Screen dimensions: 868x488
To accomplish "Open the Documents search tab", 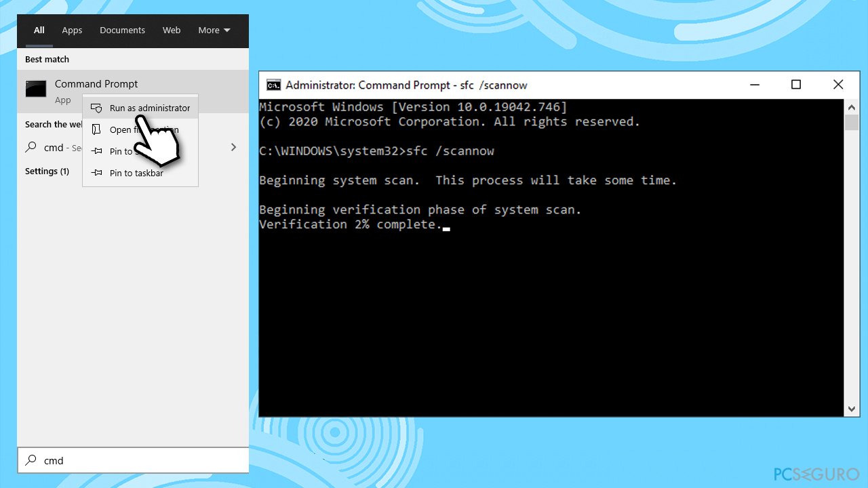I will pyautogui.click(x=122, y=30).
